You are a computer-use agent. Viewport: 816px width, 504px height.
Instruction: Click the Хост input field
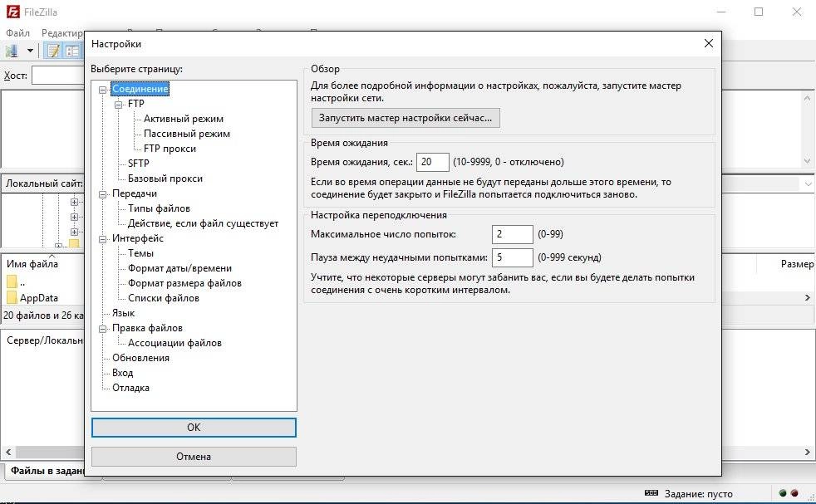click(x=57, y=76)
